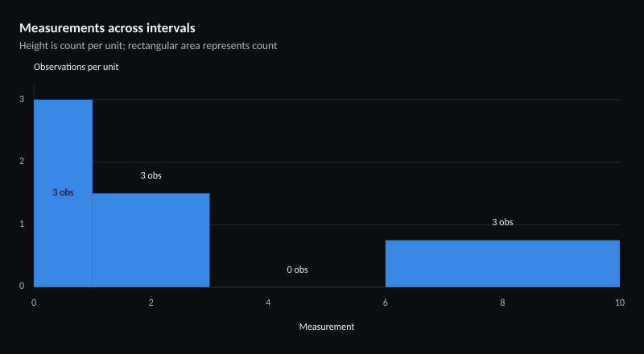This screenshot has height=354, width=644.
Task: Click y-axis tick label 1
Action: point(22,224)
